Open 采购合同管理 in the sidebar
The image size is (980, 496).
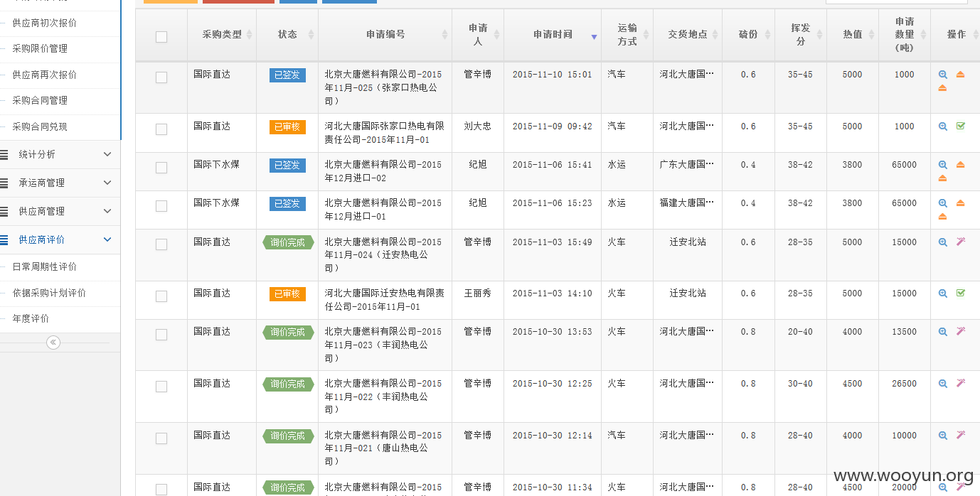[40, 100]
